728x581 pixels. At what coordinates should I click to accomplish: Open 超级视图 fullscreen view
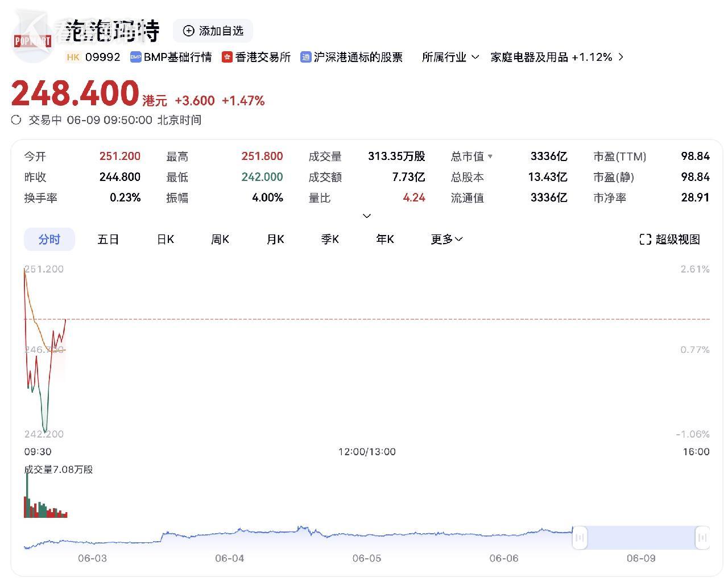click(x=670, y=239)
